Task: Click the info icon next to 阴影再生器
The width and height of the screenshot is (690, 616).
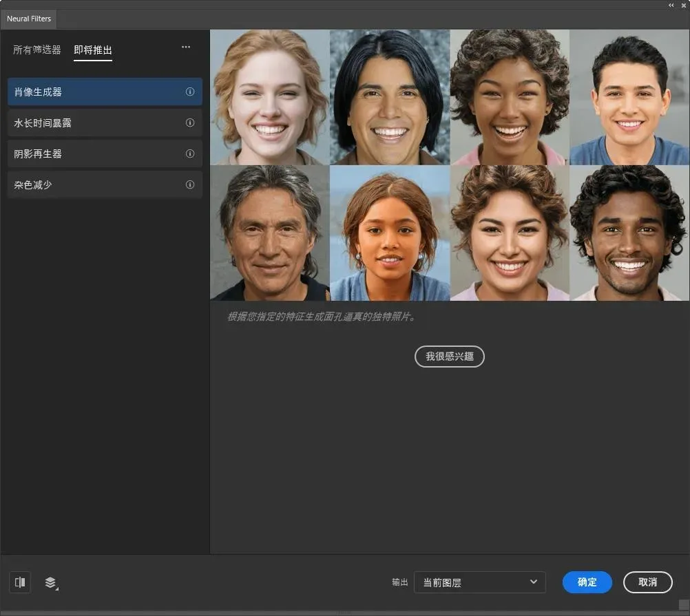Action: [x=190, y=153]
